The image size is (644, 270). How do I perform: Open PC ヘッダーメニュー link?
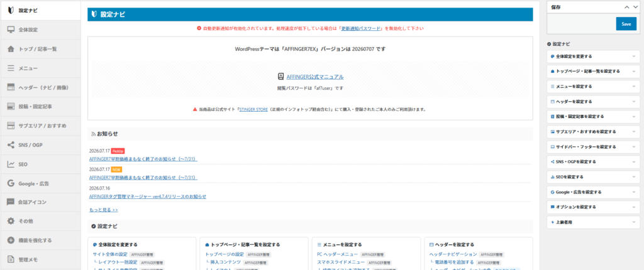[338, 254]
